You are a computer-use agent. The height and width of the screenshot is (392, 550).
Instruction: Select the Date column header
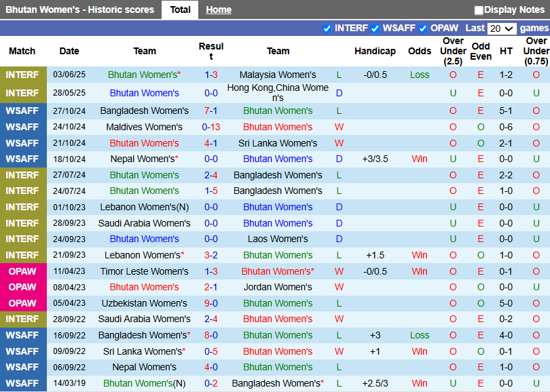pos(69,51)
